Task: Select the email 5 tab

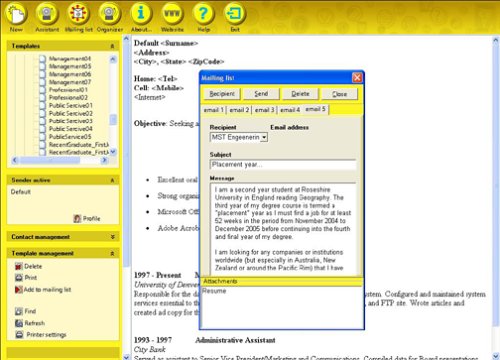Action: click(316, 109)
